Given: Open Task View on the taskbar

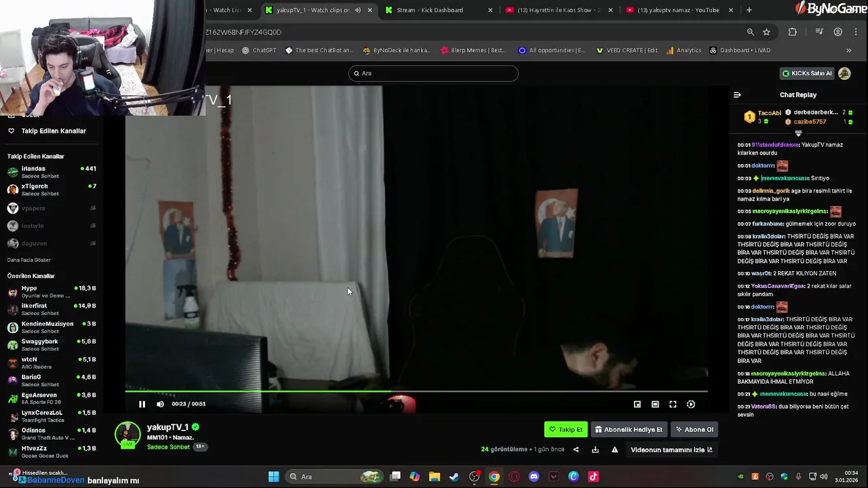Looking at the screenshot, I should [395, 476].
